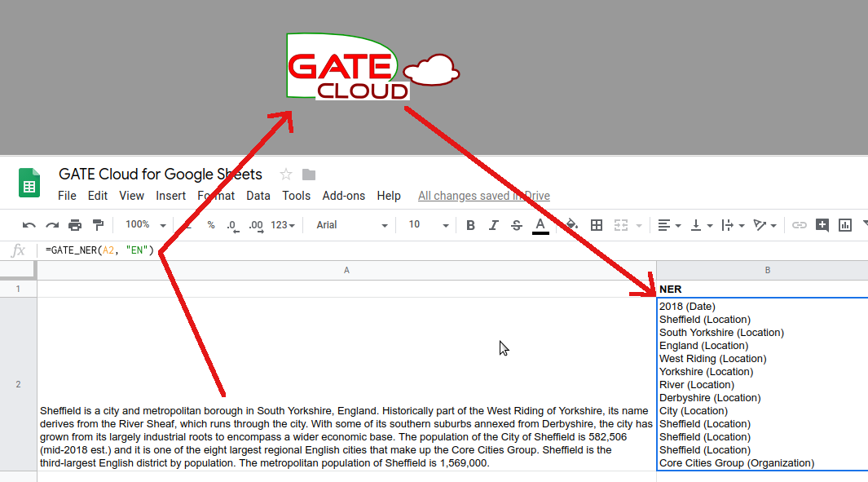Open the horizontal align dropdown
Screen dimensions: 868x482
[x=668, y=225]
